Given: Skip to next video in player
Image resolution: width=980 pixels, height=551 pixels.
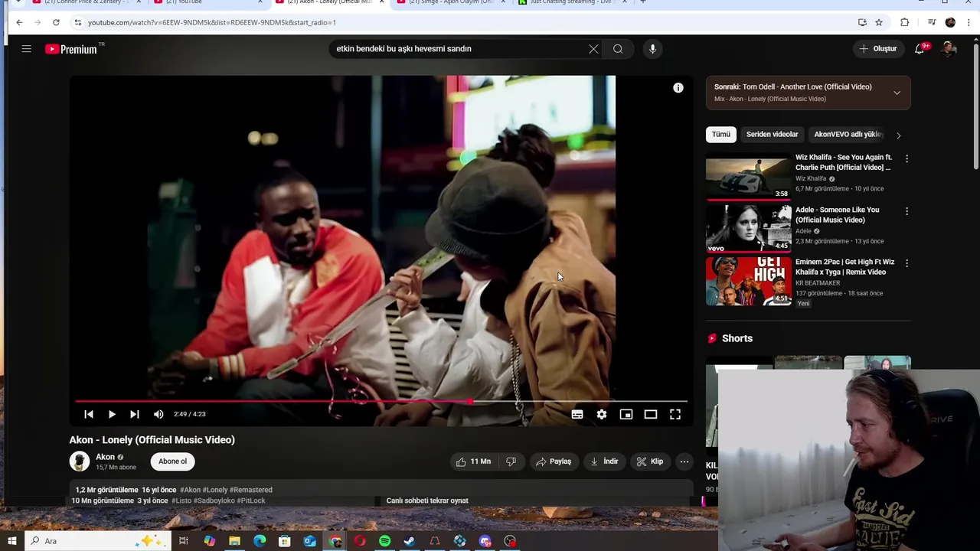Looking at the screenshot, I should (x=135, y=414).
